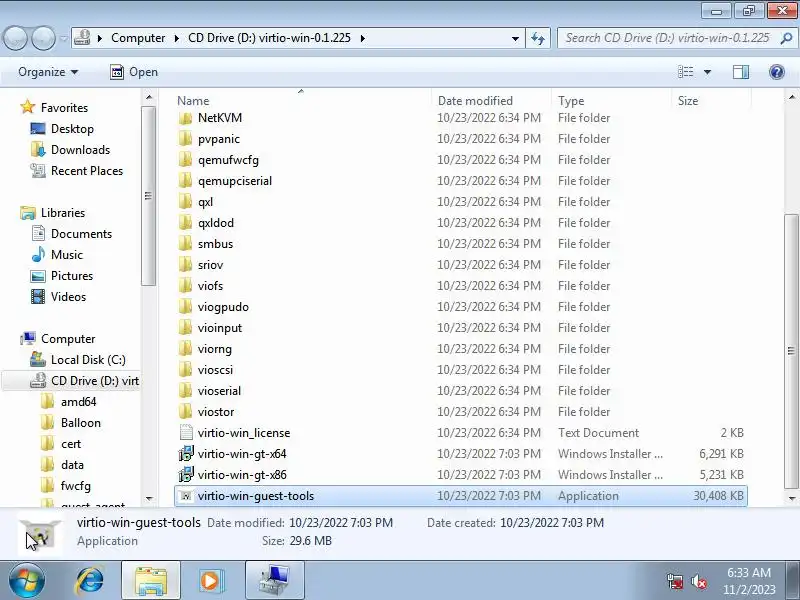This screenshot has width=800, height=600.
Task: Click the search magnifier icon
Action: click(786, 38)
